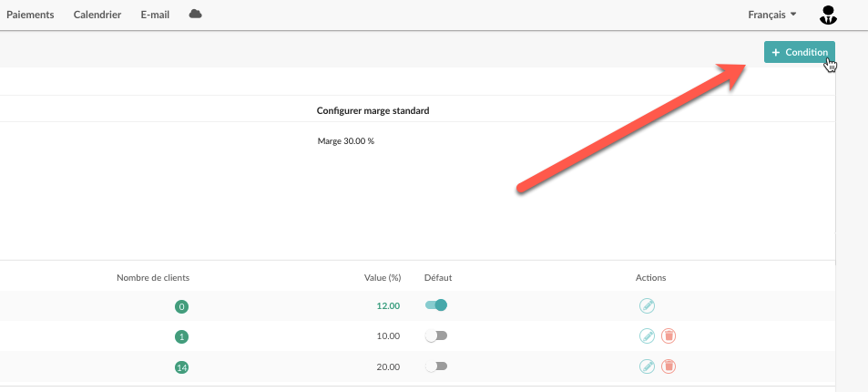Open the Paiements menu

click(x=30, y=15)
